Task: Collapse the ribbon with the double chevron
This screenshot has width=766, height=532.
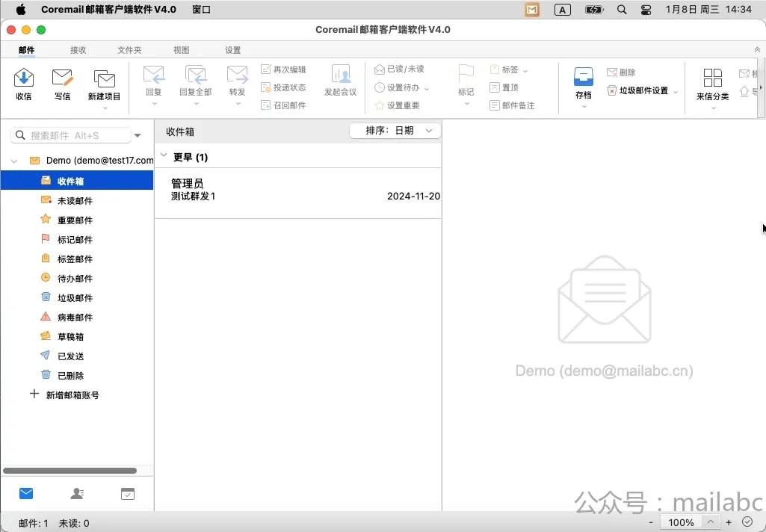Action: click(757, 49)
